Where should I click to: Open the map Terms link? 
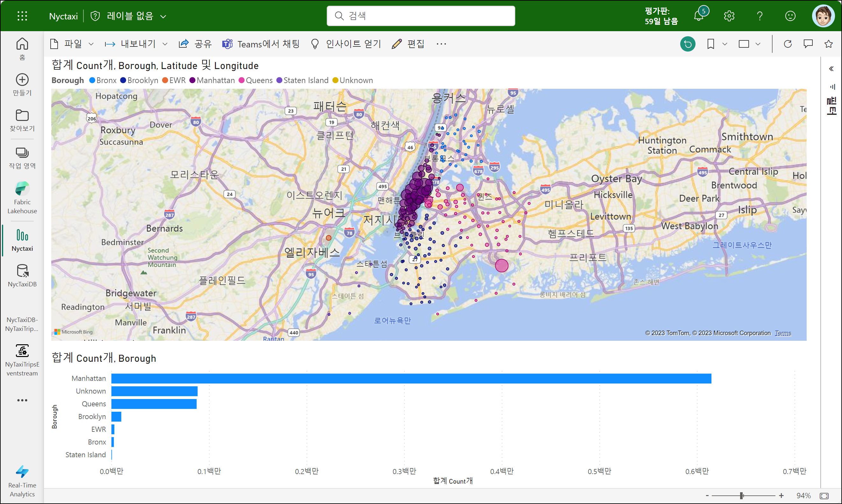783,333
